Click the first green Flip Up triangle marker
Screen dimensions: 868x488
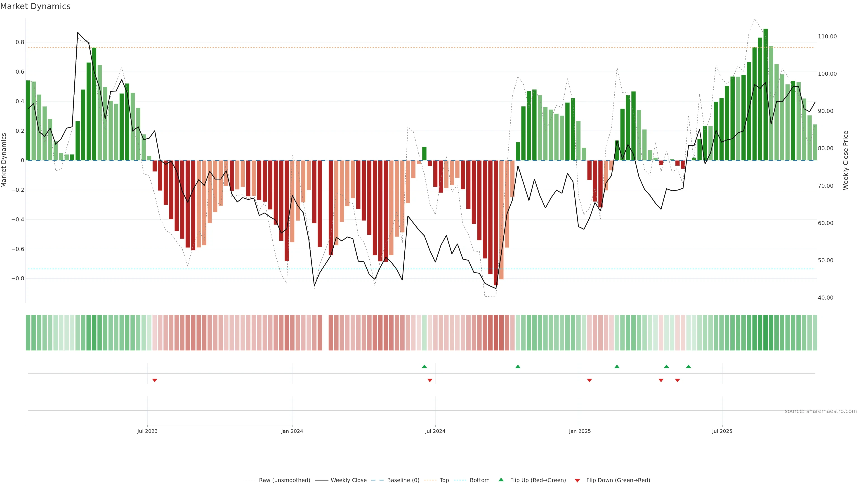(424, 366)
